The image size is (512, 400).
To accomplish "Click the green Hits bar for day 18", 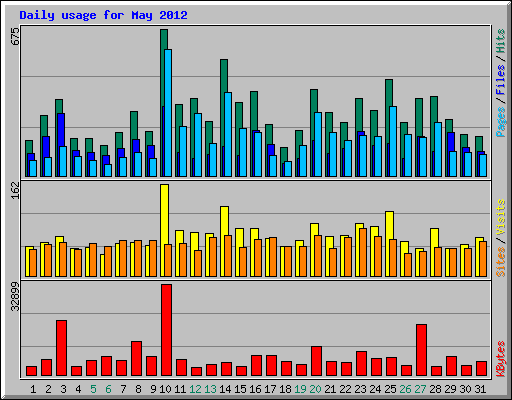I will (x=284, y=154).
